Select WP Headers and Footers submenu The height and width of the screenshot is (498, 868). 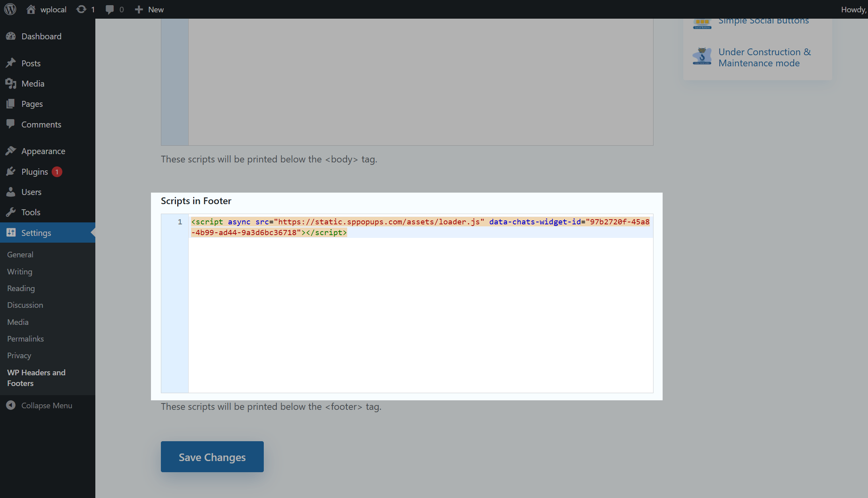point(36,378)
